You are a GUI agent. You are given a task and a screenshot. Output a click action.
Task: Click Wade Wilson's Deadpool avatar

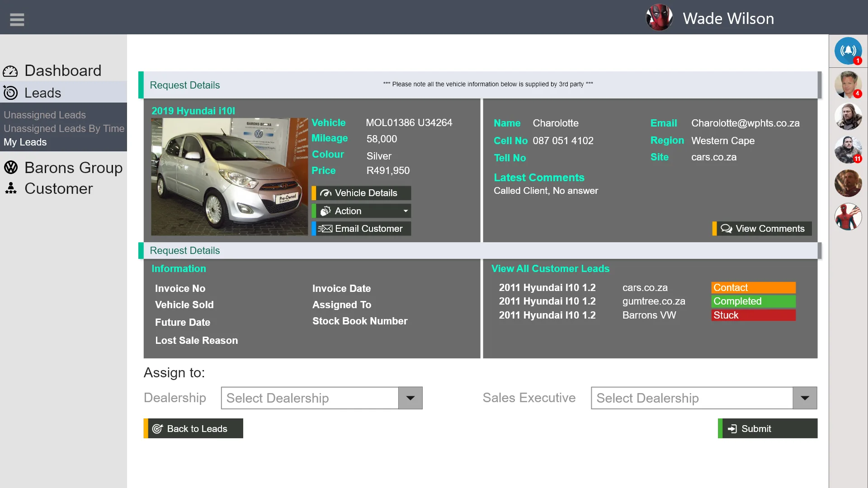659,18
